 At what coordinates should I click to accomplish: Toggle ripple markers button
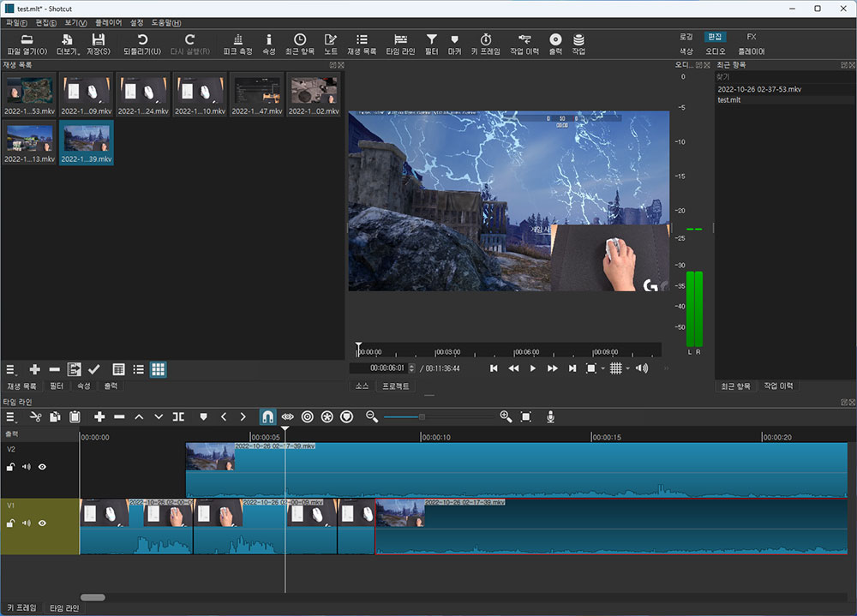pos(346,417)
